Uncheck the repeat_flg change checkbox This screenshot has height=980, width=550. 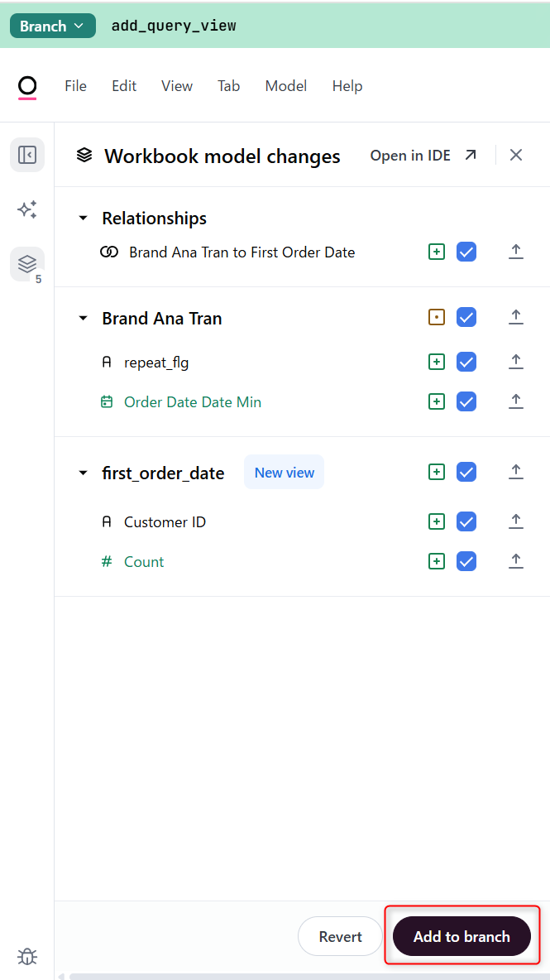click(x=466, y=362)
